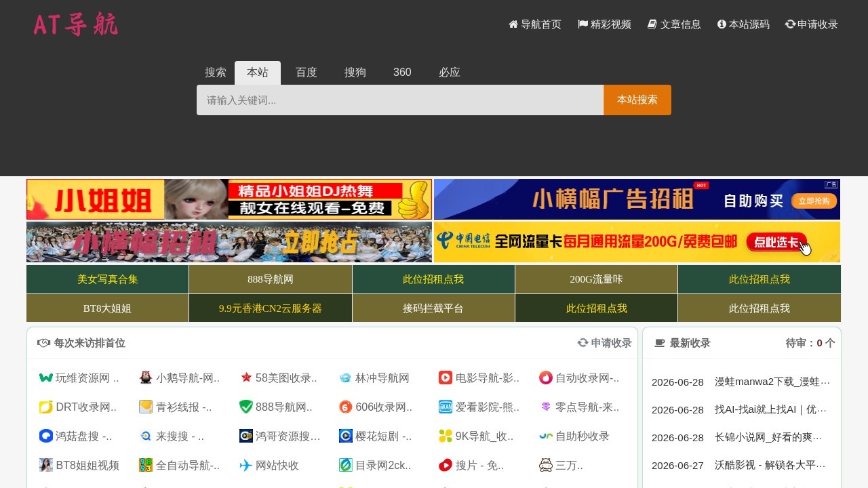This screenshot has height=488, width=868.
Task: Click the handshake icon beside 每次来访排首位
Action: [x=44, y=343]
